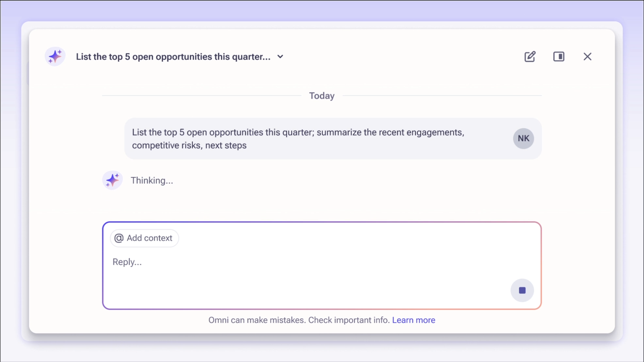The height and width of the screenshot is (362, 644).
Task: Click the NK user avatar
Action: [523, 138]
